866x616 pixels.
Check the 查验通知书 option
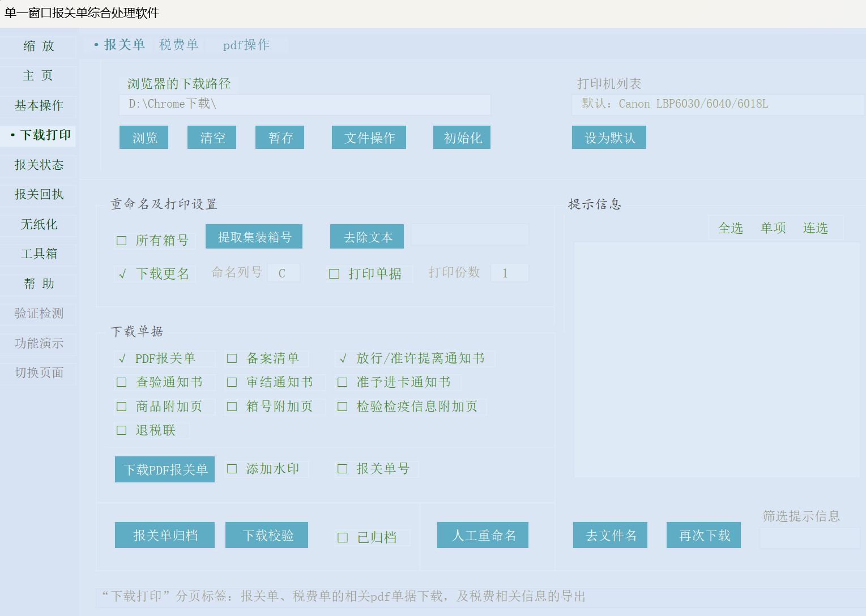[x=122, y=382]
